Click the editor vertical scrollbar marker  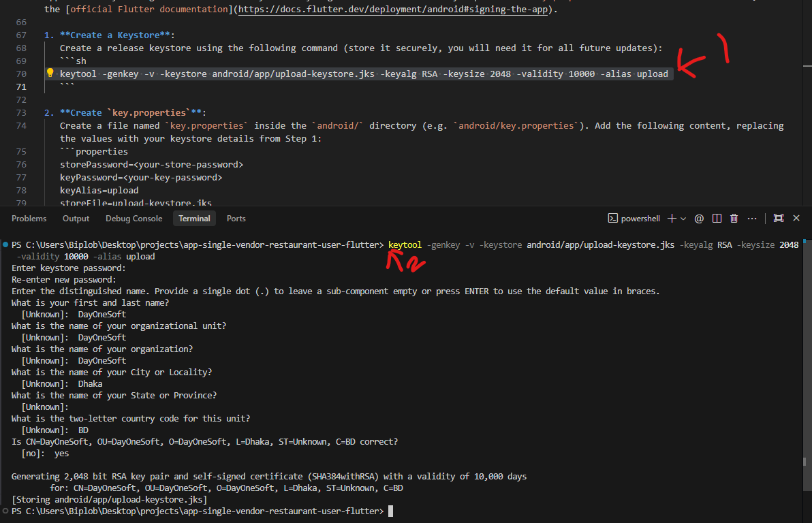pos(807,66)
